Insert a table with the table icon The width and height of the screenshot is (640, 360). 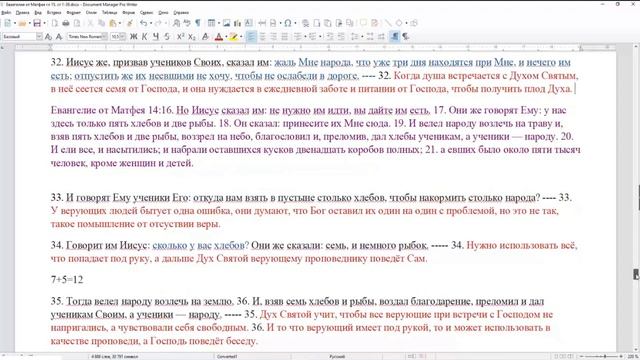pos(211,23)
